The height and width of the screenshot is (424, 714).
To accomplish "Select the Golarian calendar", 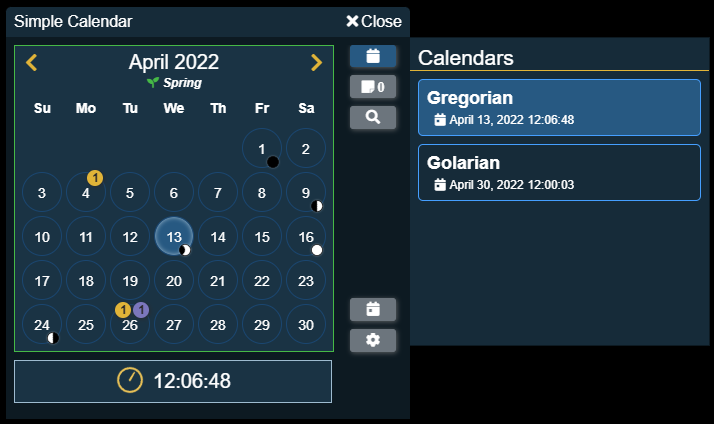I will [x=559, y=172].
